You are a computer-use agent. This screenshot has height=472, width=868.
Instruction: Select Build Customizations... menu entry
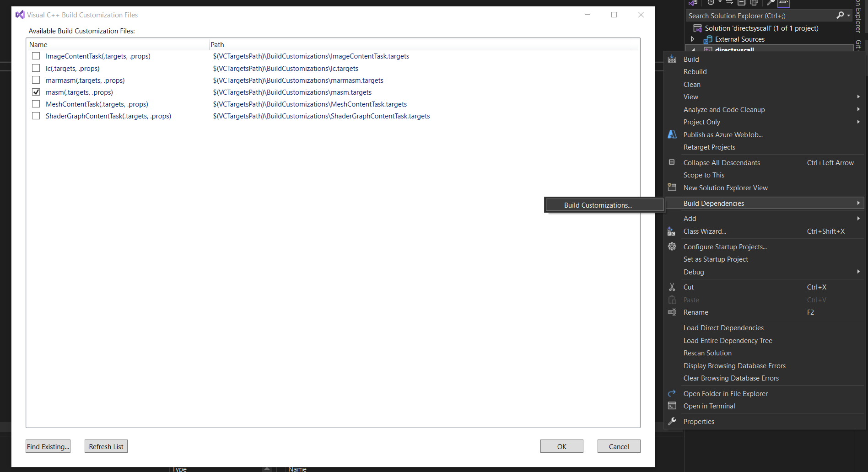click(598, 205)
